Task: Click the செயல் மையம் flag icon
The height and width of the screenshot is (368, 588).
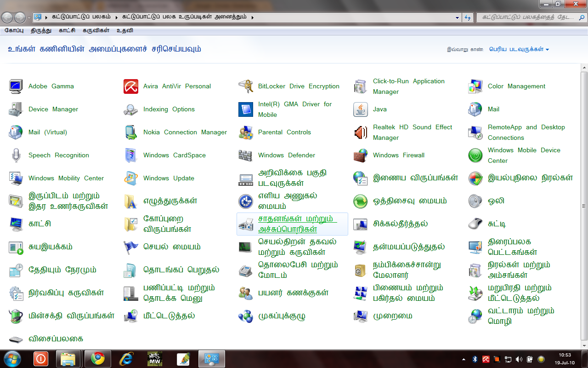Action: [131, 247]
